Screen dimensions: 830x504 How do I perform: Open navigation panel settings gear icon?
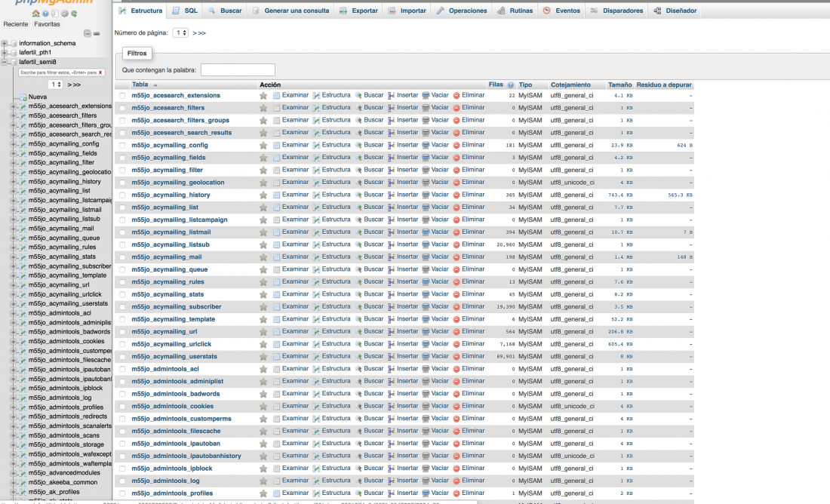pos(65,14)
